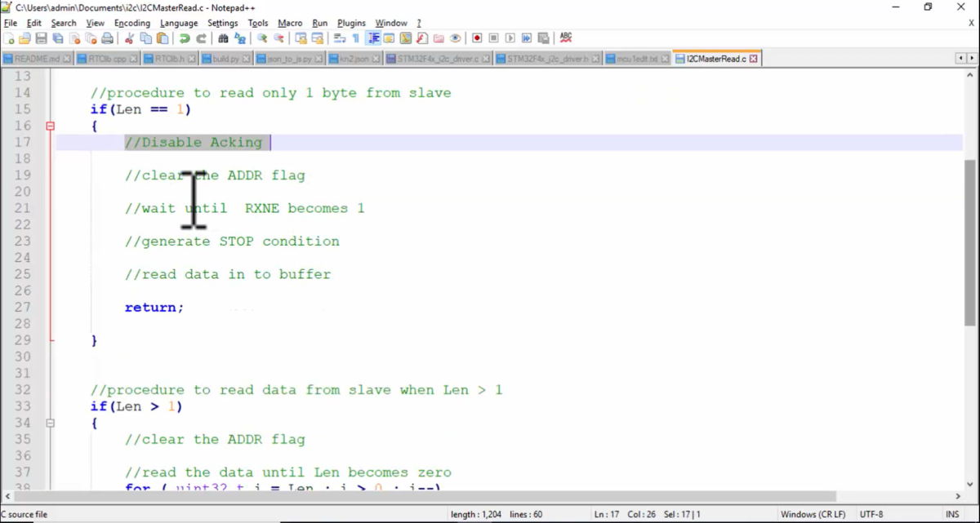Zoom out using toolbar magnifier
Viewport: 980px width, 523px height.
(278, 38)
